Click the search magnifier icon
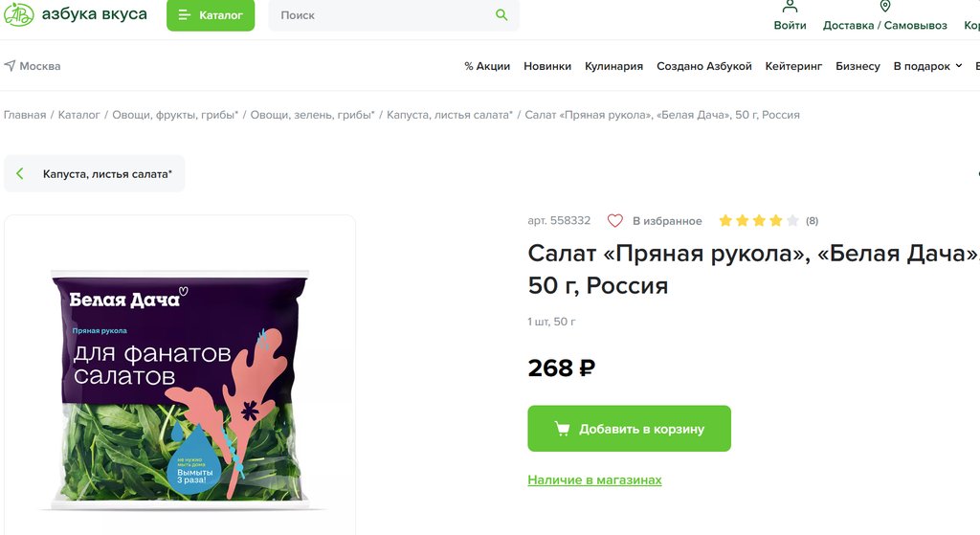This screenshot has height=535, width=980. point(501,15)
